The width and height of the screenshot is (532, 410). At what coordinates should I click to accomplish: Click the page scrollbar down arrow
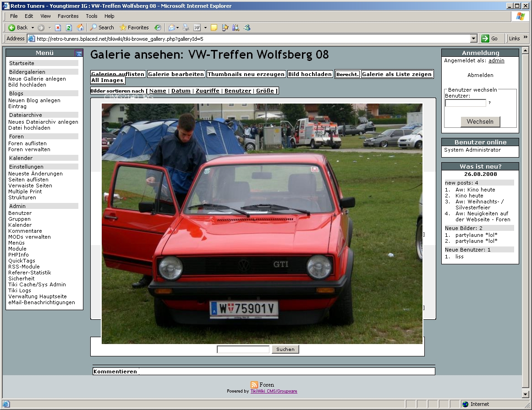525,394
